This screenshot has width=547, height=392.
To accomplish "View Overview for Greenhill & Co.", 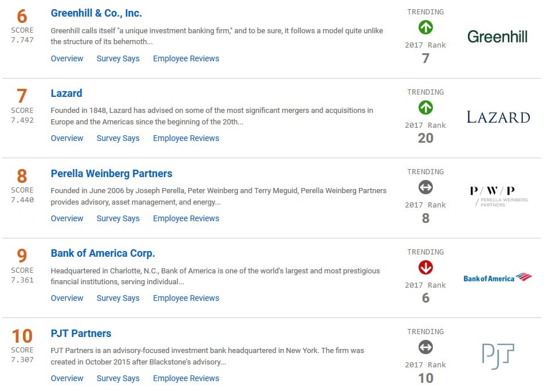I will 67,58.
